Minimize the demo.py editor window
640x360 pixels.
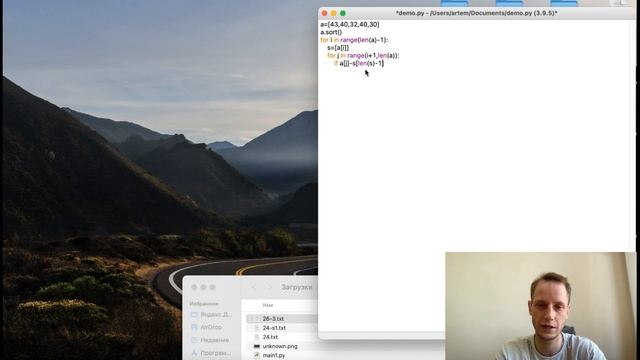[333, 13]
